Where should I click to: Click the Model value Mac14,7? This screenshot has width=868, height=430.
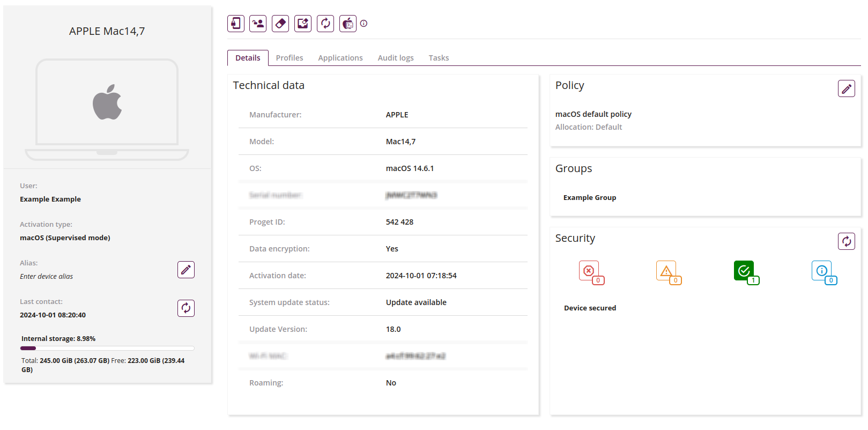pos(400,142)
